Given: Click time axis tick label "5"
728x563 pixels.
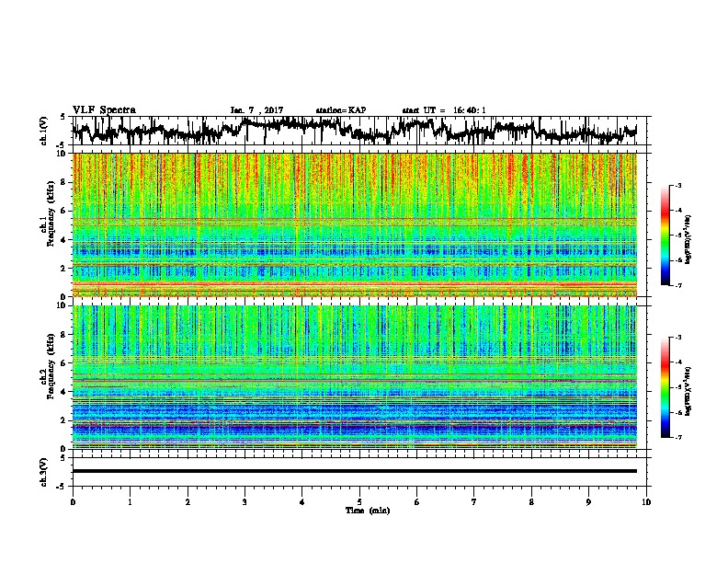Looking at the screenshot, I should coord(359,502).
